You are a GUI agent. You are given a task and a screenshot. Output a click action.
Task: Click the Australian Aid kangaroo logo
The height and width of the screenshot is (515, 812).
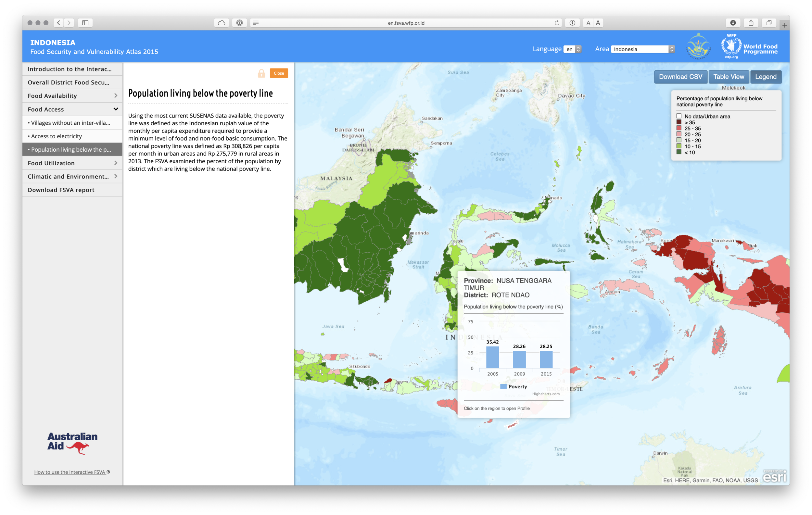coord(72,443)
